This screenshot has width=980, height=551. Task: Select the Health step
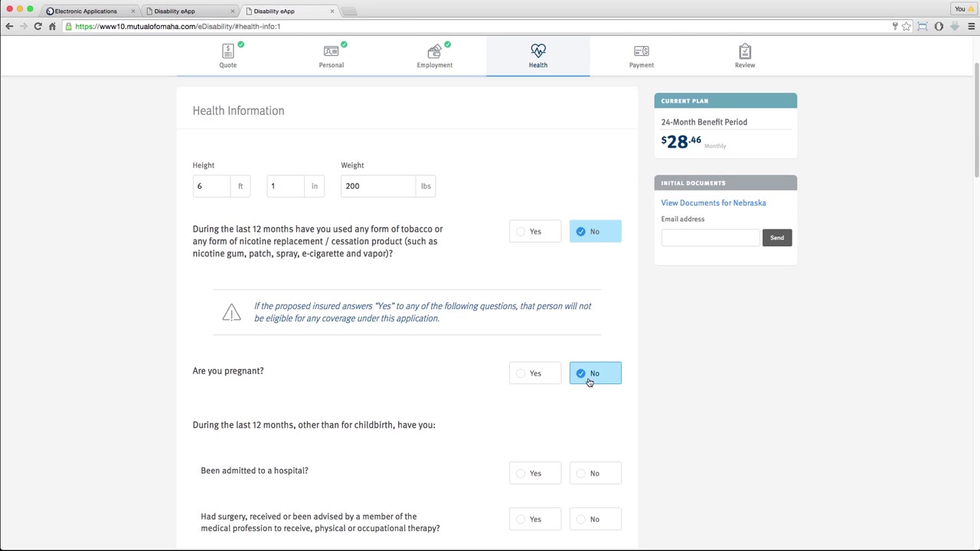pyautogui.click(x=538, y=56)
